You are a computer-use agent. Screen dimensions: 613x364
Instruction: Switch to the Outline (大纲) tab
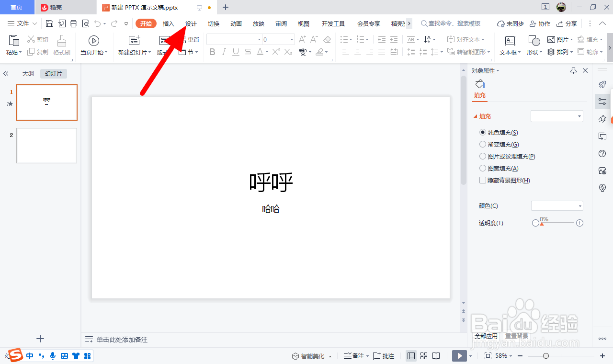pyautogui.click(x=28, y=74)
